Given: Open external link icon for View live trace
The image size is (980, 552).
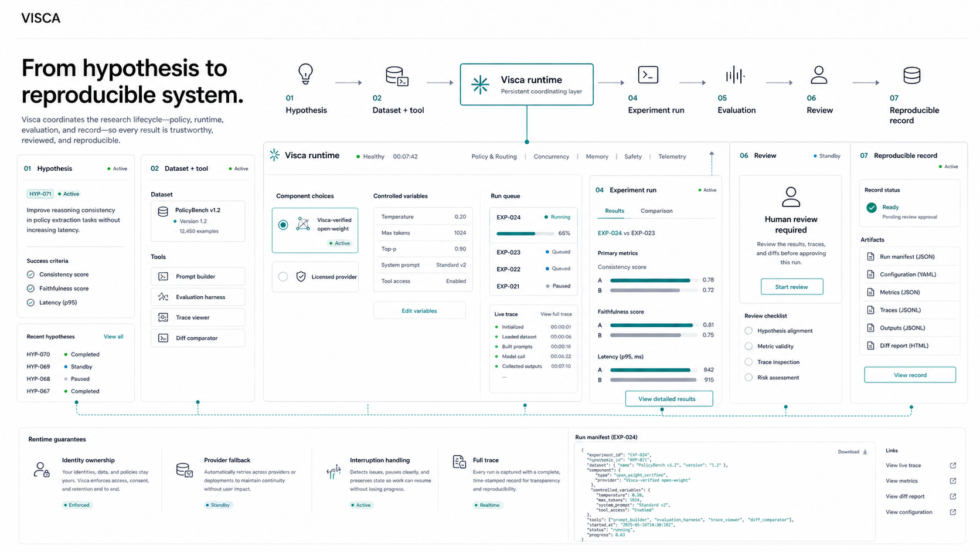Looking at the screenshot, I should [953, 465].
